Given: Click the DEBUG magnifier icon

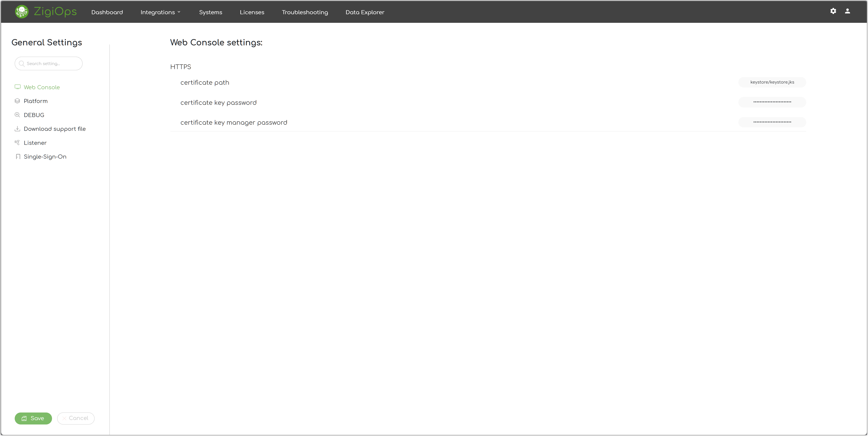Looking at the screenshot, I should [17, 115].
